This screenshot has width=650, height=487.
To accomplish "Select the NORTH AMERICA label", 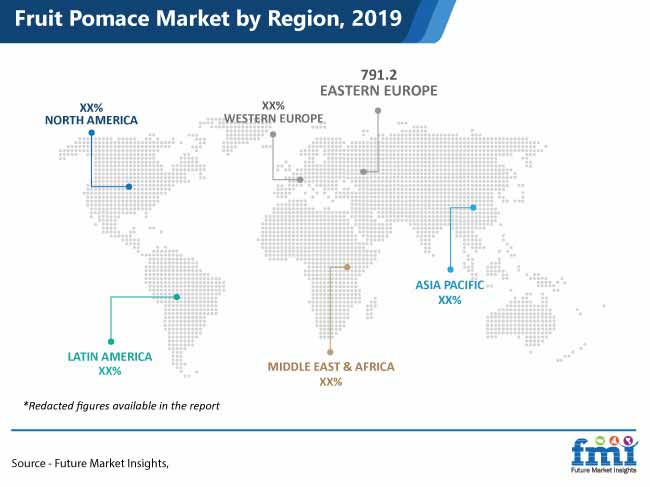I will [91, 120].
